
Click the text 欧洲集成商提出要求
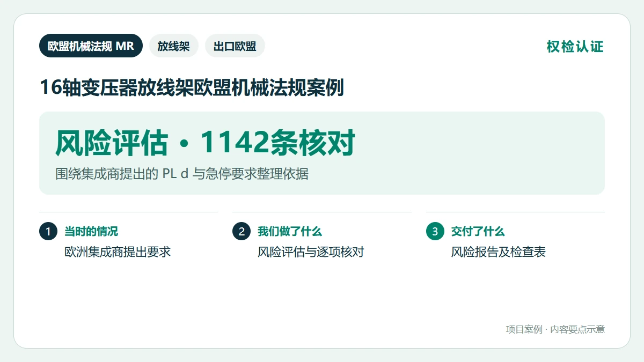pyautogui.click(x=118, y=252)
